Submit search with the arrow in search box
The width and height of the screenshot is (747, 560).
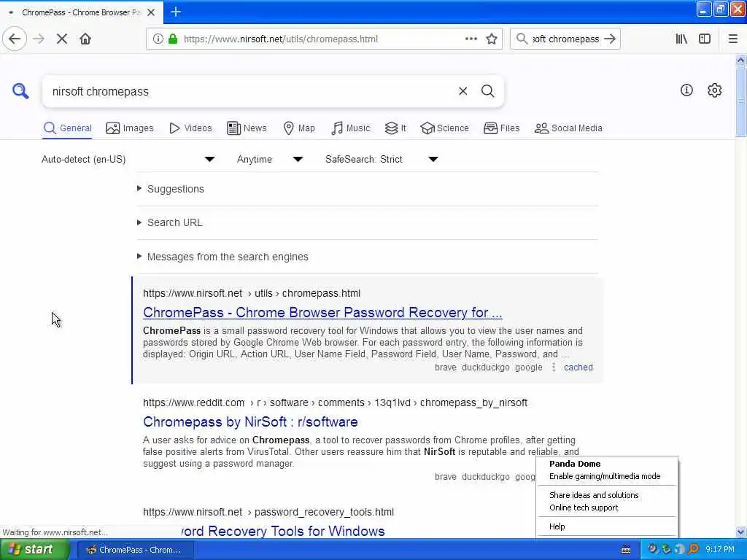click(610, 39)
